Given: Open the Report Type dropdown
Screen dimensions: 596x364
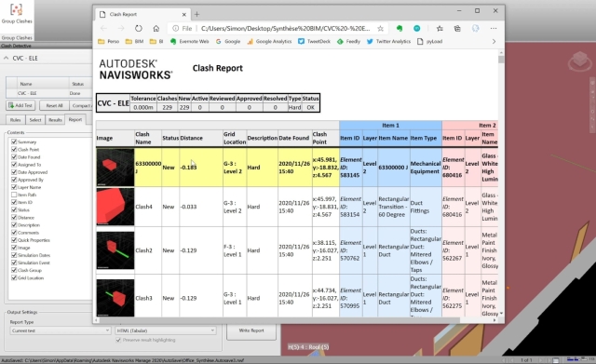Looking at the screenshot, I should [60, 330].
